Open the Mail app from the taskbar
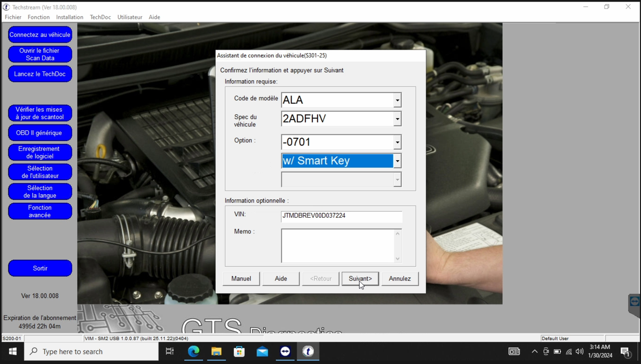The height and width of the screenshot is (364, 641). [262, 351]
